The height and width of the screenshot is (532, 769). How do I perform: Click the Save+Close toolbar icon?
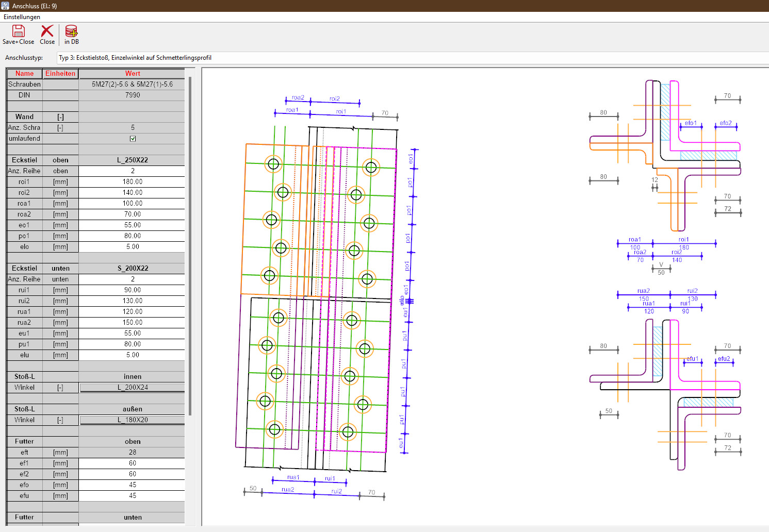click(18, 35)
